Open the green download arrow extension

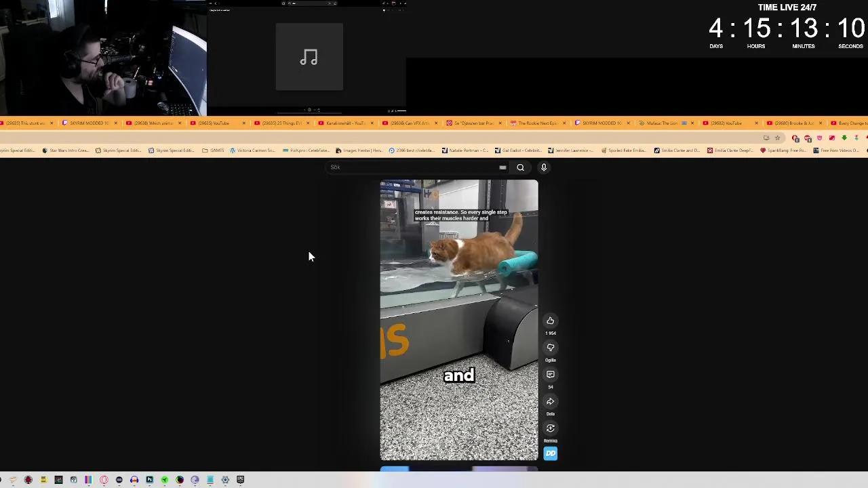844,138
